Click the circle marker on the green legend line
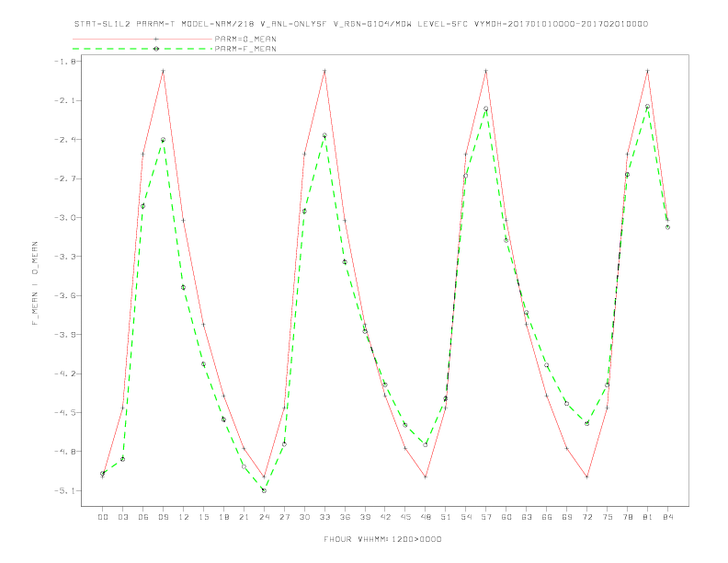Screen dimensions: 728x563 (x=156, y=49)
